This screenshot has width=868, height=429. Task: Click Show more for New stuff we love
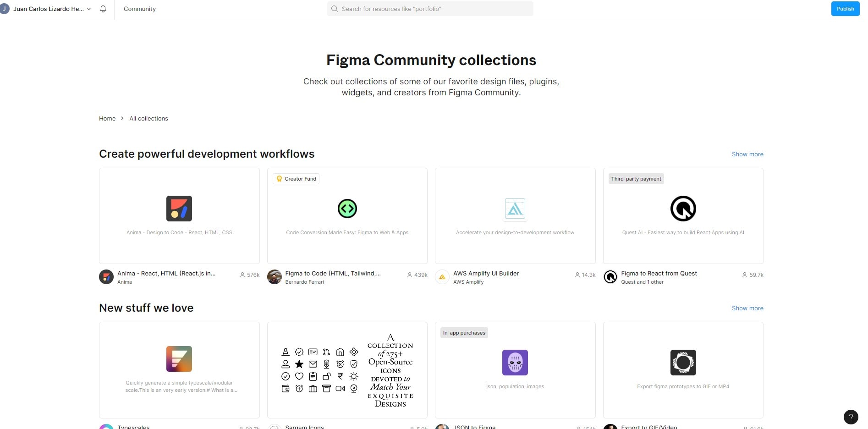pyautogui.click(x=747, y=308)
